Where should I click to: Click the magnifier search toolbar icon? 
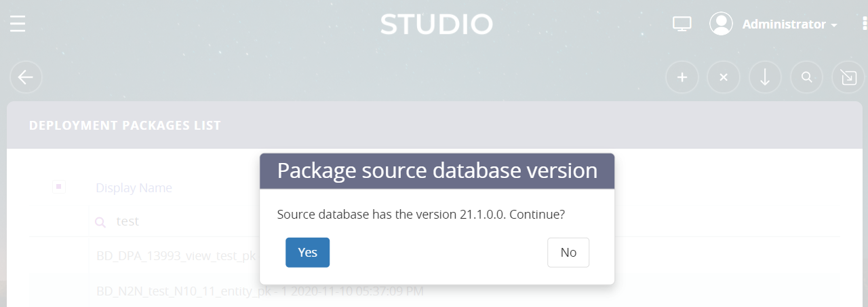(x=806, y=77)
